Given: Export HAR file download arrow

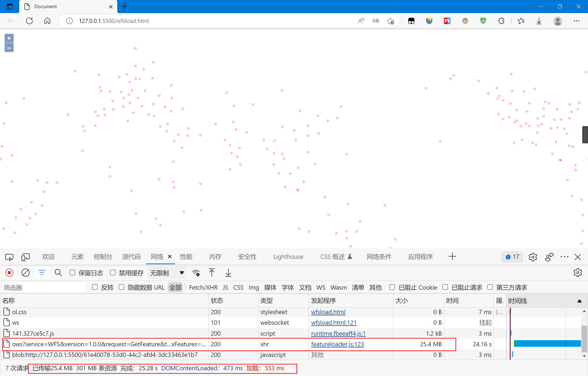Looking at the screenshot, I should click(228, 273).
